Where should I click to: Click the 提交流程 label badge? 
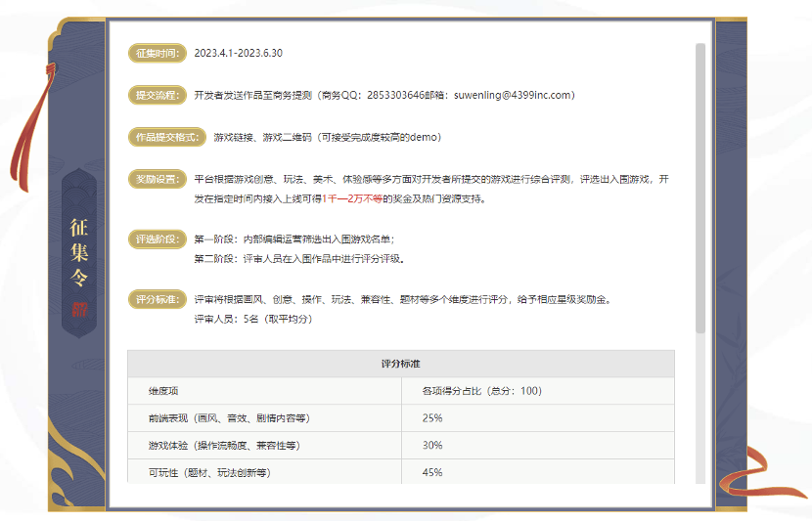pos(157,95)
